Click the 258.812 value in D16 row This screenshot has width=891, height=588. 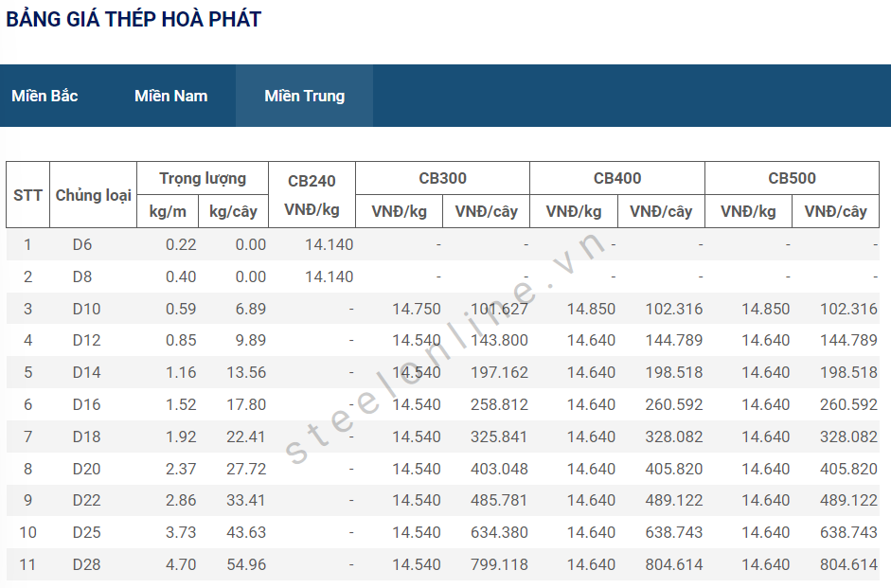(499, 404)
